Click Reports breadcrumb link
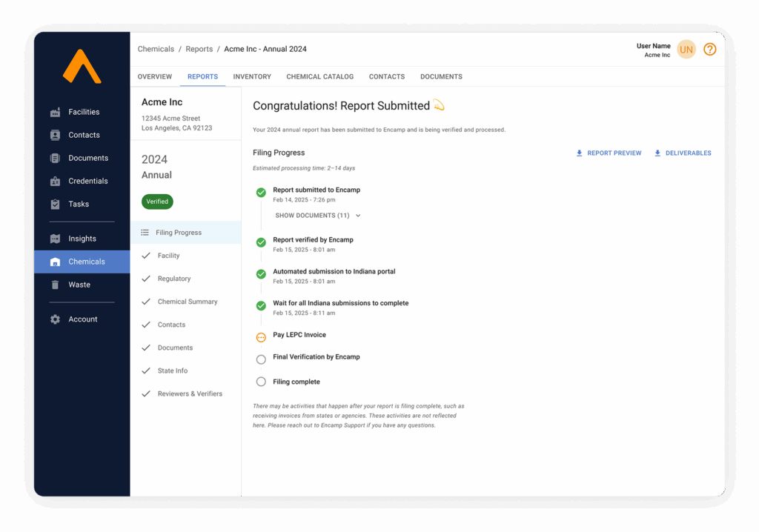The image size is (759, 532). (x=199, y=49)
